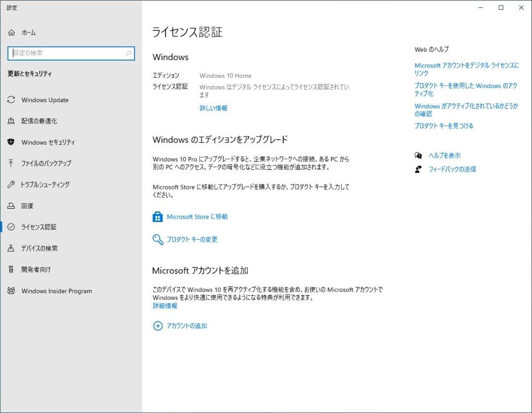The image size is (532, 413).
Task: Open Windows セキュリティ settings
Action: pos(47,142)
